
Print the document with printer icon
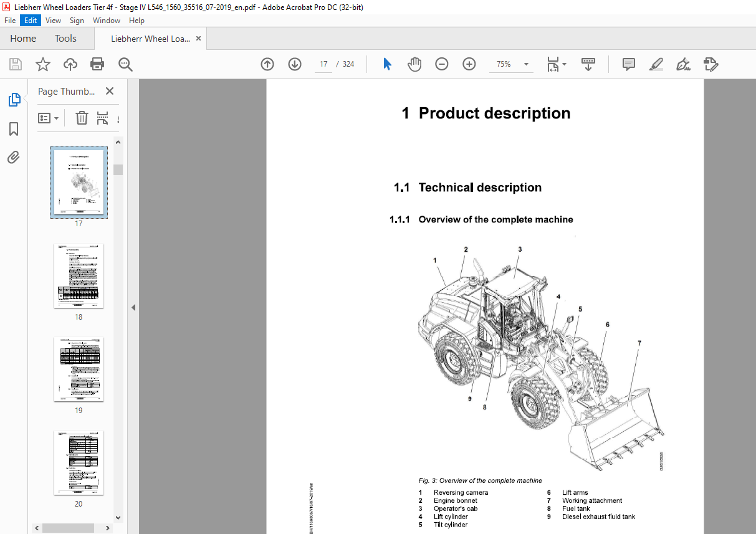pyautogui.click(x=97, y=64)
